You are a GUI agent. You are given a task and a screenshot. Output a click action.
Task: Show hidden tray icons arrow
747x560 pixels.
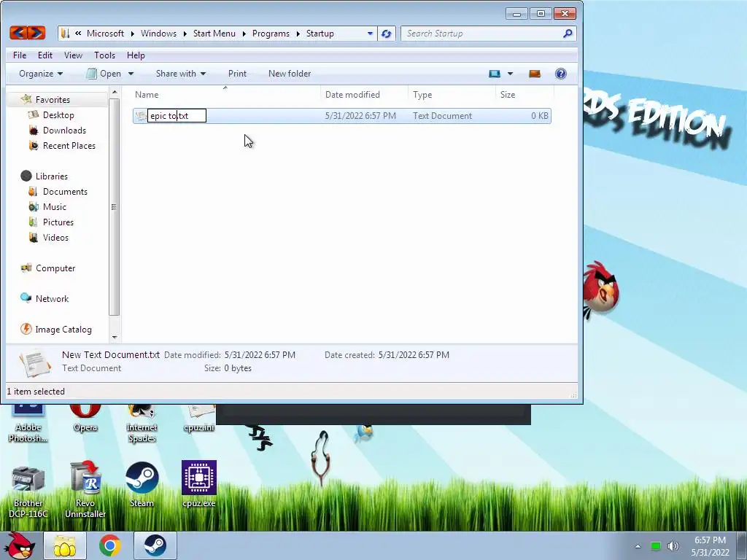[x=638, y=546]
